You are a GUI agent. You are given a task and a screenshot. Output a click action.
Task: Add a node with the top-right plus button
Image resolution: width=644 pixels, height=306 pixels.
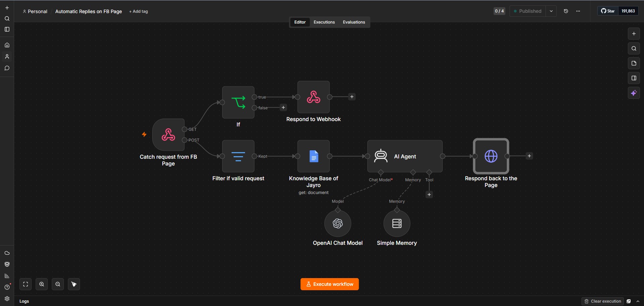(634, 34)
